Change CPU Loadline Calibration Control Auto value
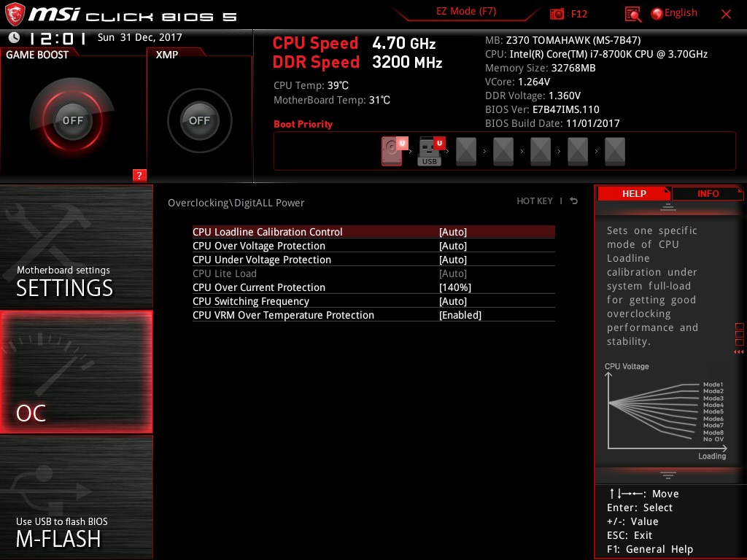 pyautogui.click(x=452, y=232)
